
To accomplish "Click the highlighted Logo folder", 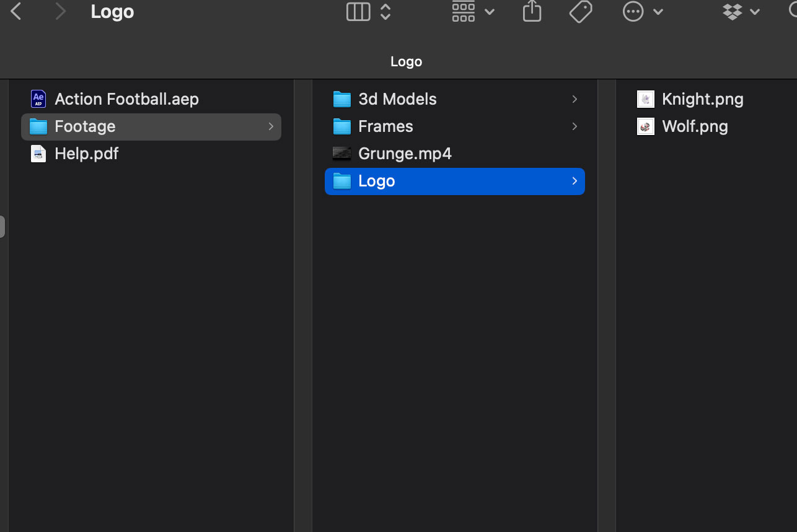I will [377, 181].
